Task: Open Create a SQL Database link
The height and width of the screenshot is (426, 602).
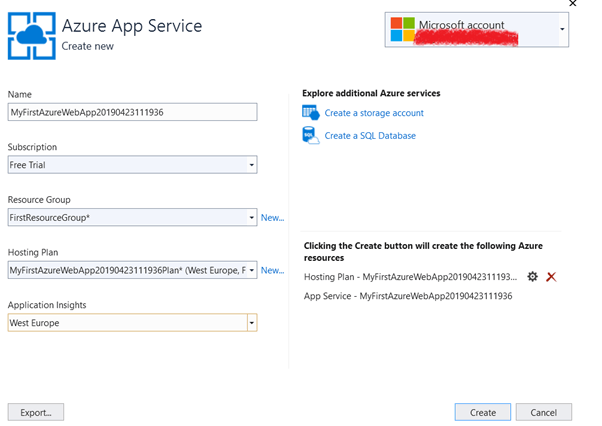Action: coord(370,135)
